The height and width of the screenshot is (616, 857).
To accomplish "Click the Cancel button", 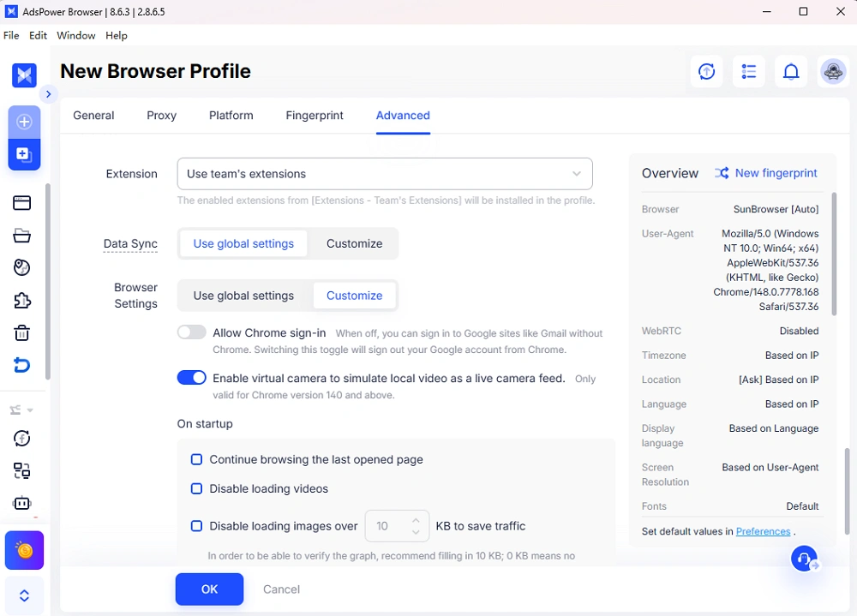I will pos(281,589).
